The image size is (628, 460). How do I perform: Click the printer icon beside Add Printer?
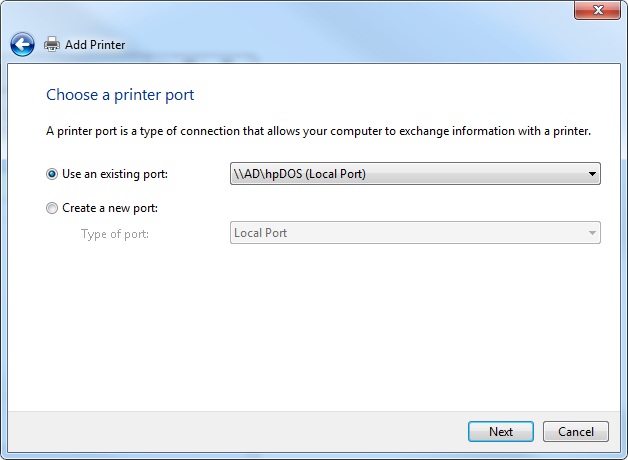click(52, 44)
